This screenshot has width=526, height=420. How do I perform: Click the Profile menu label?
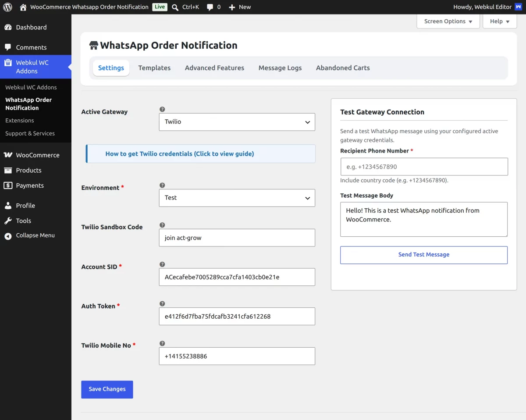[25, 205]
